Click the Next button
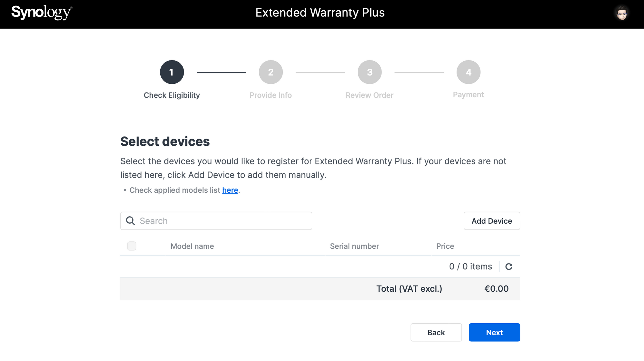The width and height of the screenshot is (644, 361). click(x=494, y=332)
